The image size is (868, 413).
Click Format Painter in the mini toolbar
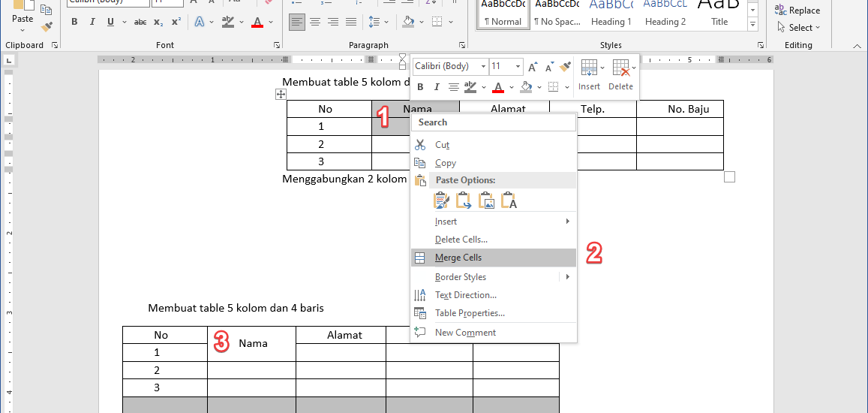tap(565, 67)
